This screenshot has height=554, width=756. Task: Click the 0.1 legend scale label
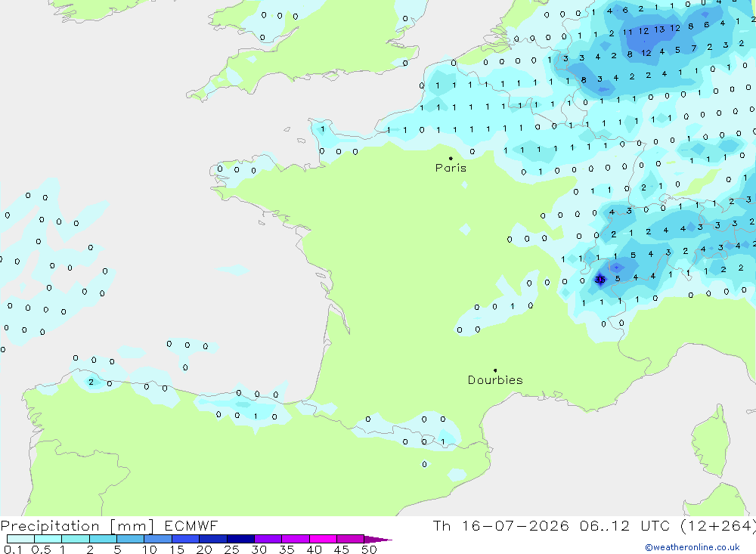[13, 549]
